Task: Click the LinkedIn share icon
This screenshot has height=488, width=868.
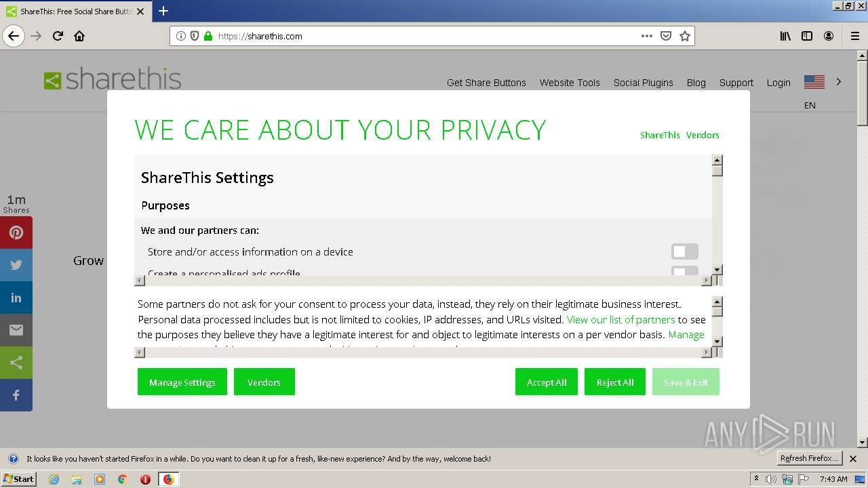Action: [x=16, y=298]
